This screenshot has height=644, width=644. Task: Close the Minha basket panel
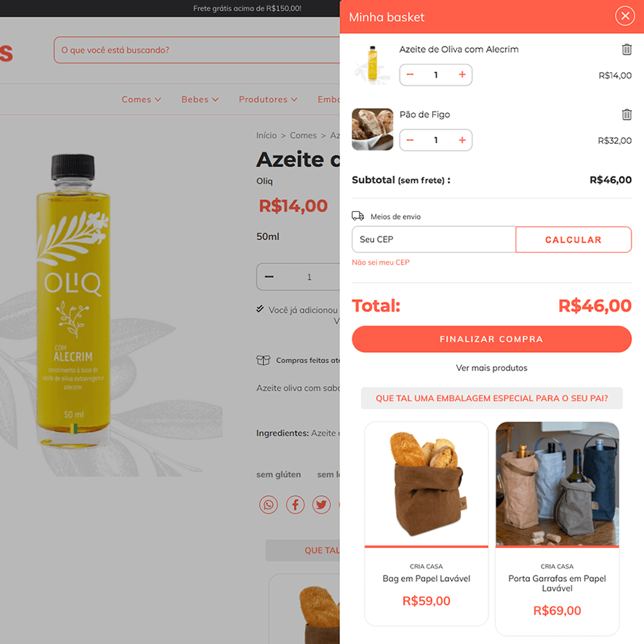click(625, 16)
